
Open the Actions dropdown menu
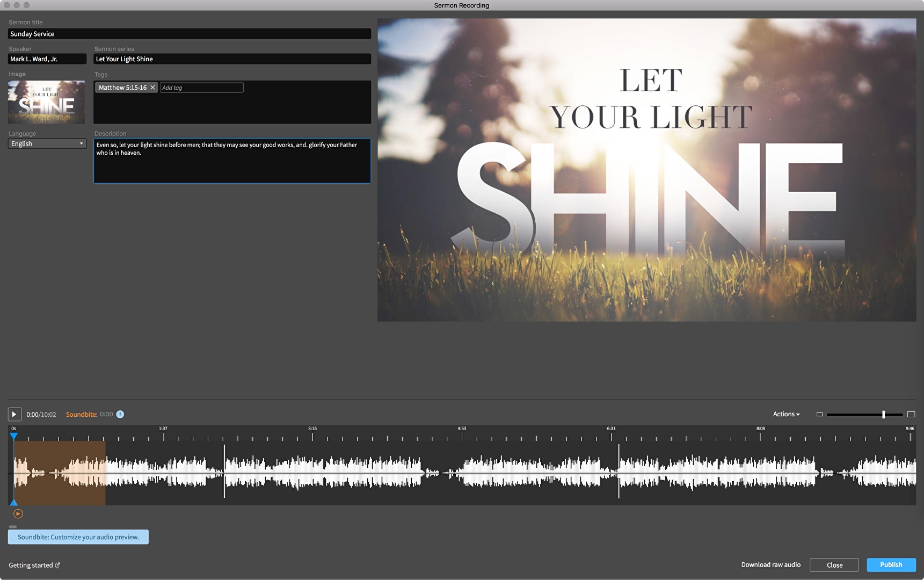786,414
